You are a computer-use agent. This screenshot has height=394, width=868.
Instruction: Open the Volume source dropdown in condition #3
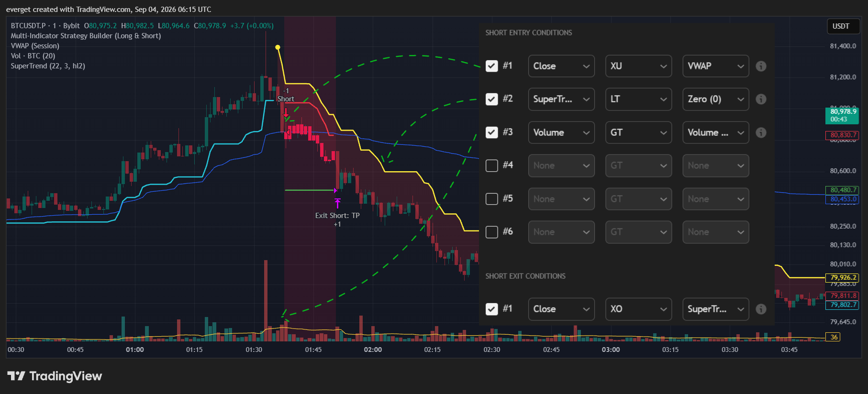coord(561,132)
